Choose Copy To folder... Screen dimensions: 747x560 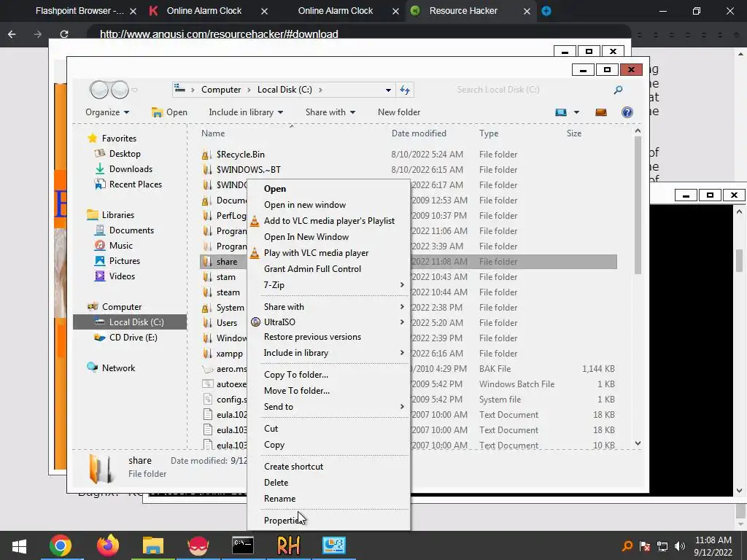[329, 375]
